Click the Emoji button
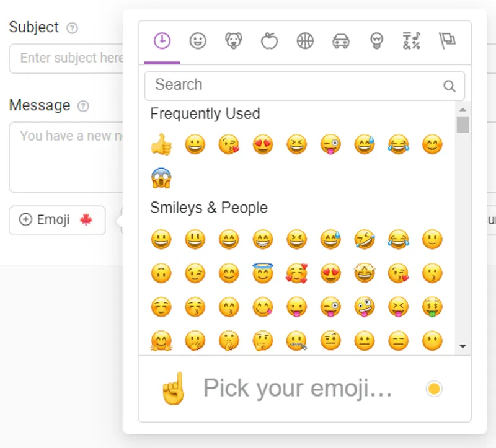 [56, 220]
